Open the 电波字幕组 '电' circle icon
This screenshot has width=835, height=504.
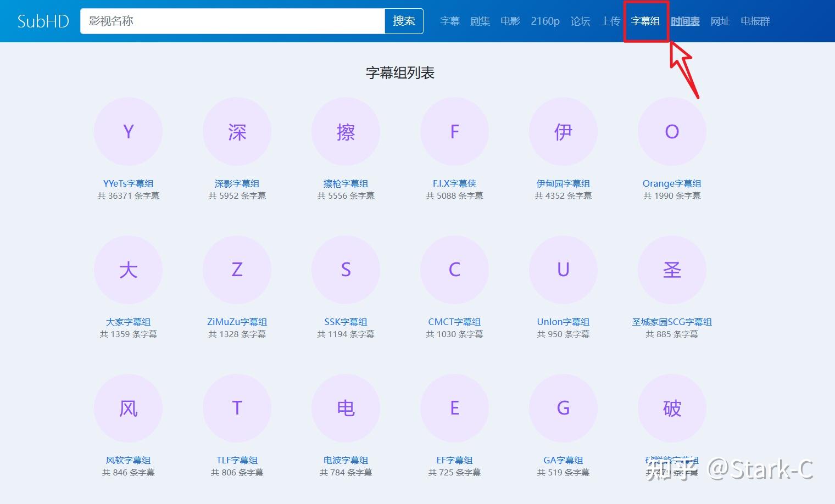(346, 408)
